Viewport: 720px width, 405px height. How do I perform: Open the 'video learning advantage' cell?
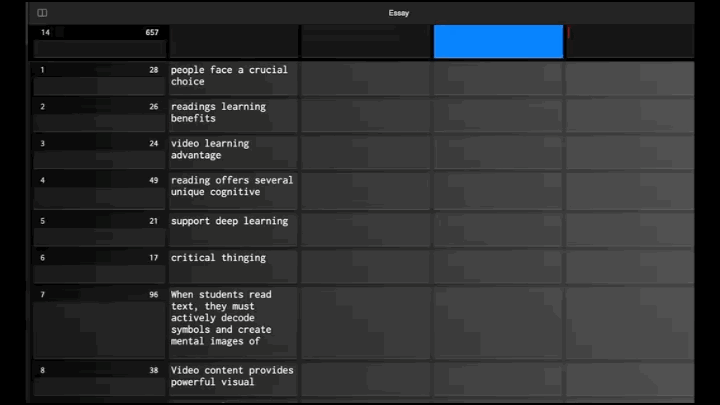[x=232, y=150]
